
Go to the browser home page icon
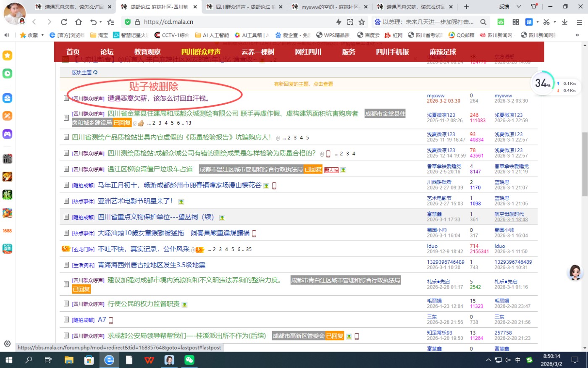[x=79, y=22]
